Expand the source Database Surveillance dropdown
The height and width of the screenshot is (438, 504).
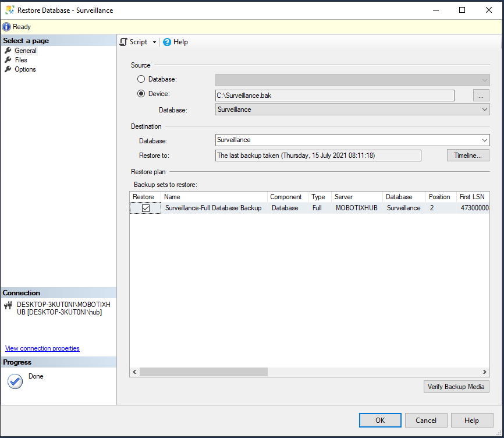[x=484, y=110]
